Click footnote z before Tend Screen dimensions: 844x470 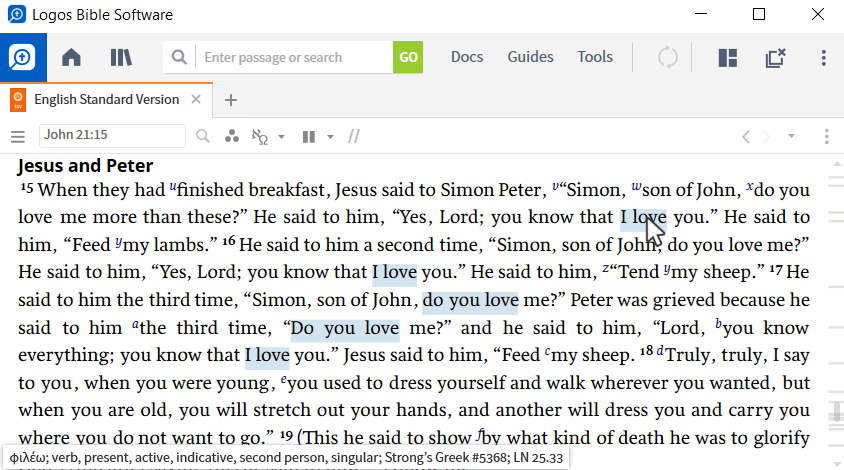[x=606, y=268]
